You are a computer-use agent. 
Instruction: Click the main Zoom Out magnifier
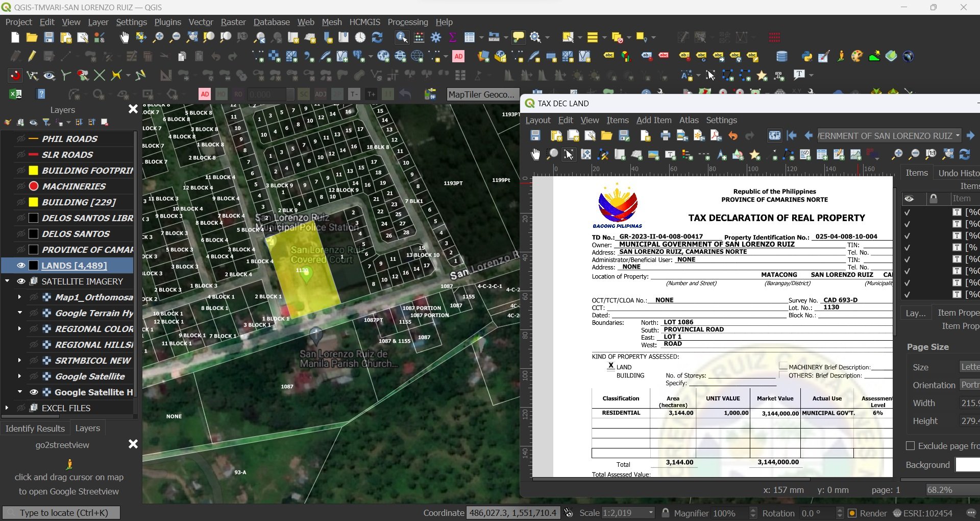tap(175, 37)
